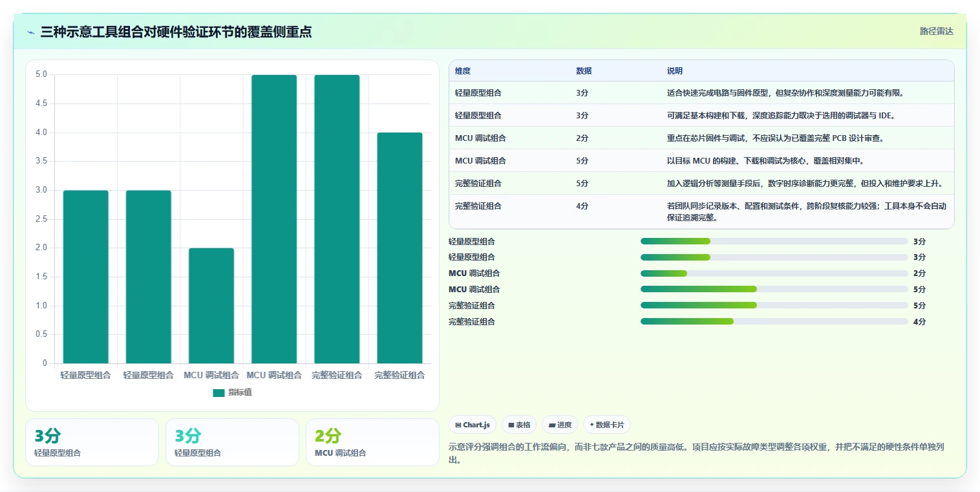Click the 2分 cell in the table
Viewport: 980px width, 492px height.
582,138
